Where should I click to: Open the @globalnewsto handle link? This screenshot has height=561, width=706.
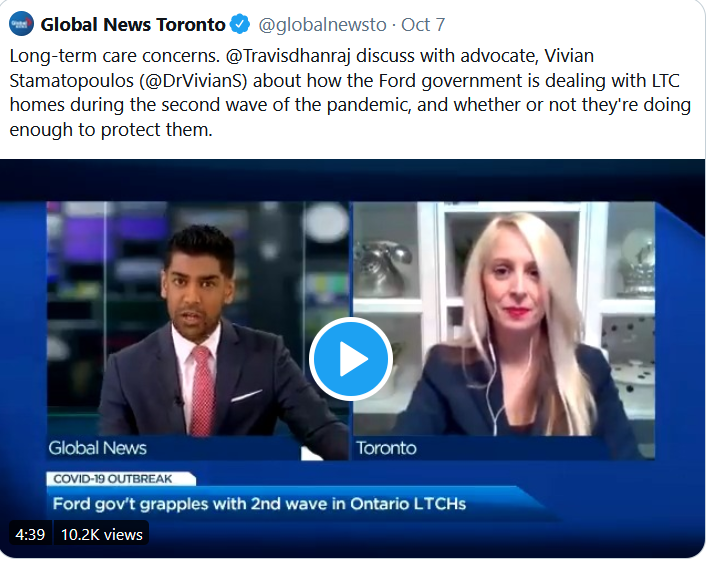point(322,24)
